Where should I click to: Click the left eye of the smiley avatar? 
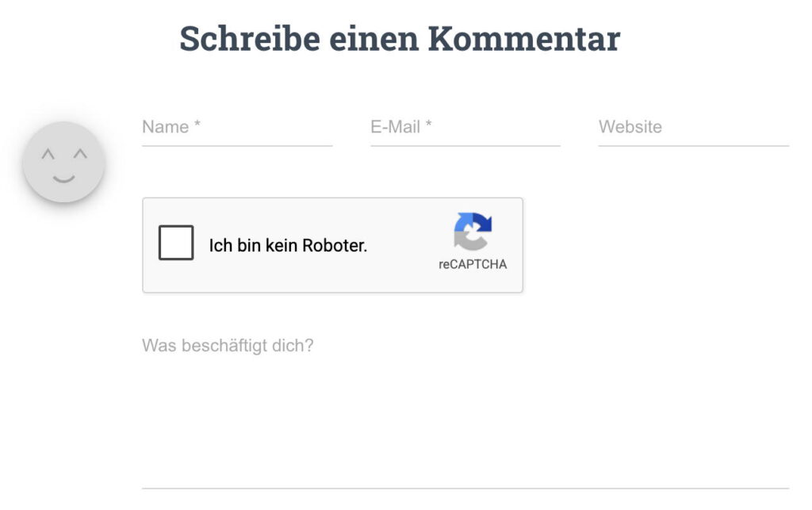(x=48, y=153)
